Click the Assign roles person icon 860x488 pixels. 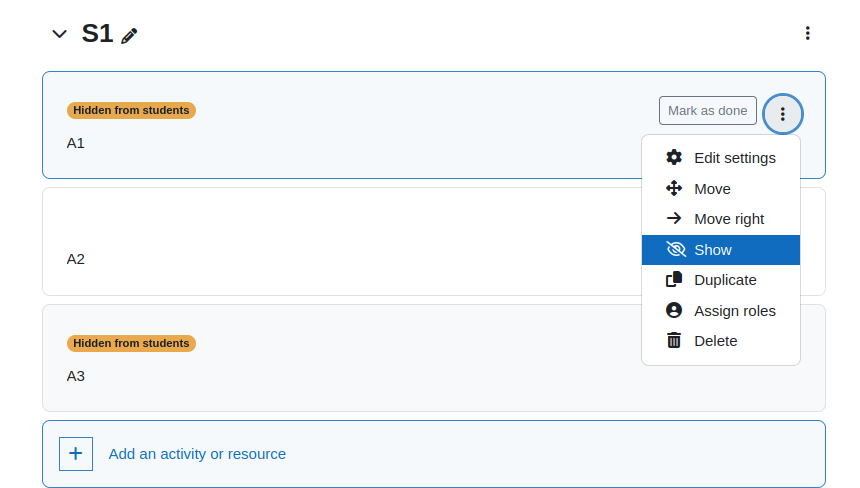pos(674,310)
